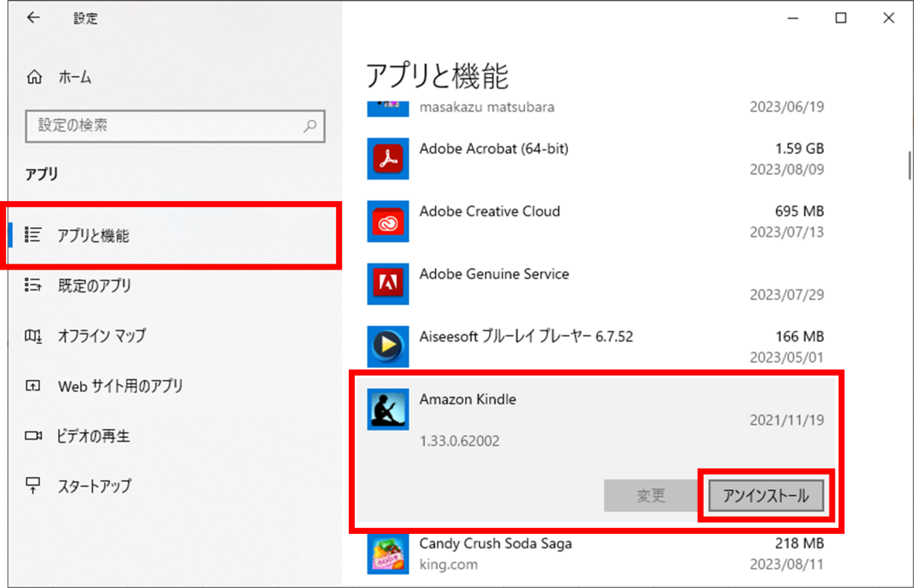
Task: Click masakazu matsubara publisher text
Action: pyautogui.click(x=487, y=107)
